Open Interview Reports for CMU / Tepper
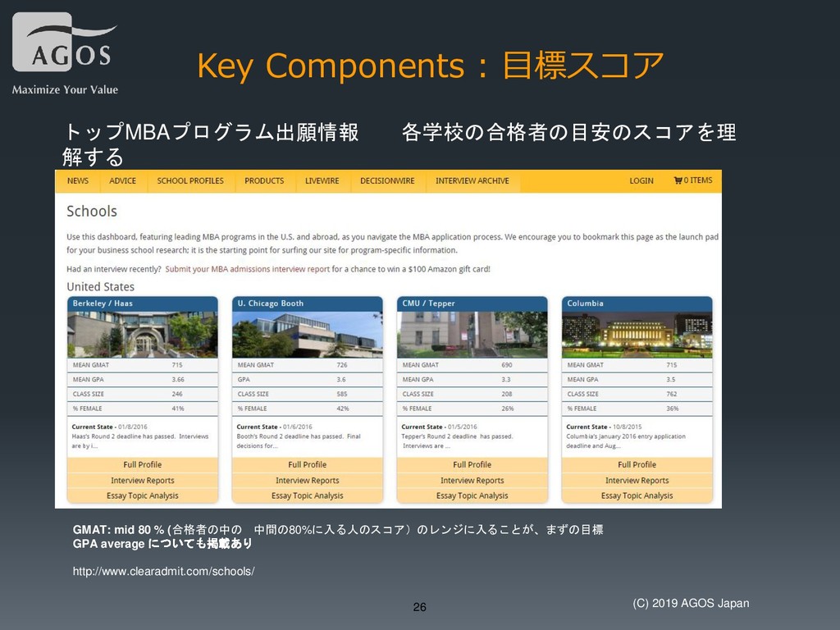Viewport: 840px width, 630px height. (x=472, y=481)
